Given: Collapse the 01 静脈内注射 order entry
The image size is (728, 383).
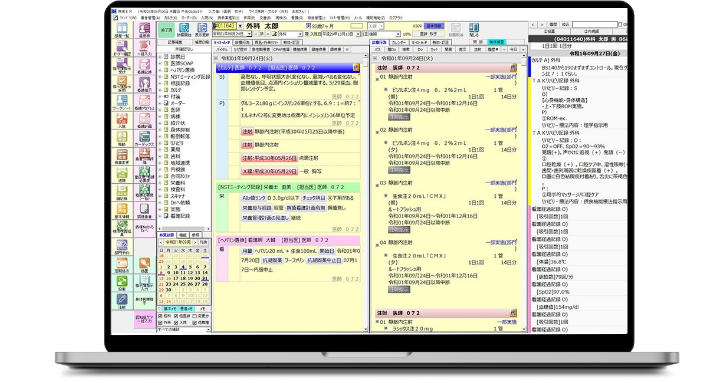Looking at the screenshot, I should (377, 79).
